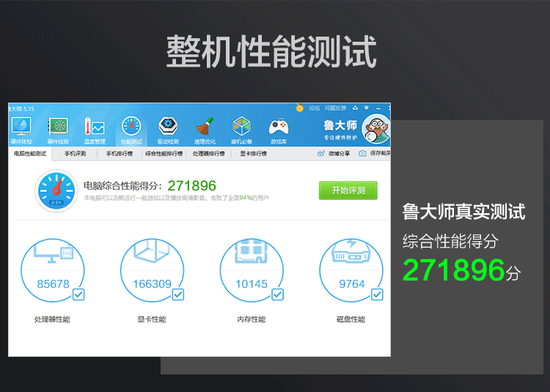Click the large green 271896分 score
The image size is (550, 392).
click(461, 270)
